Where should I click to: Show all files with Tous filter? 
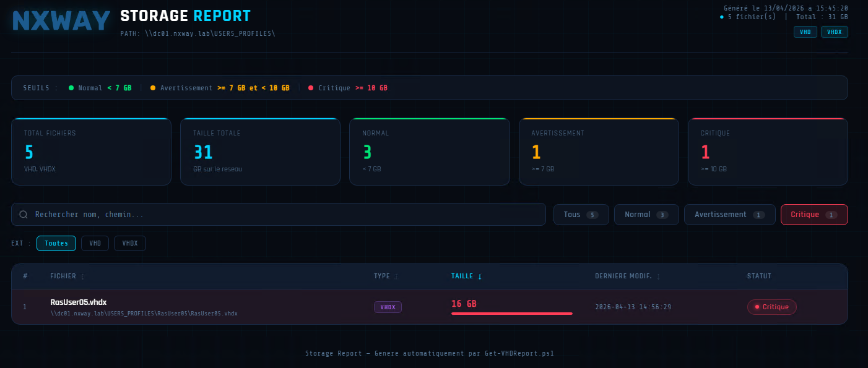(x=581, y=215)
